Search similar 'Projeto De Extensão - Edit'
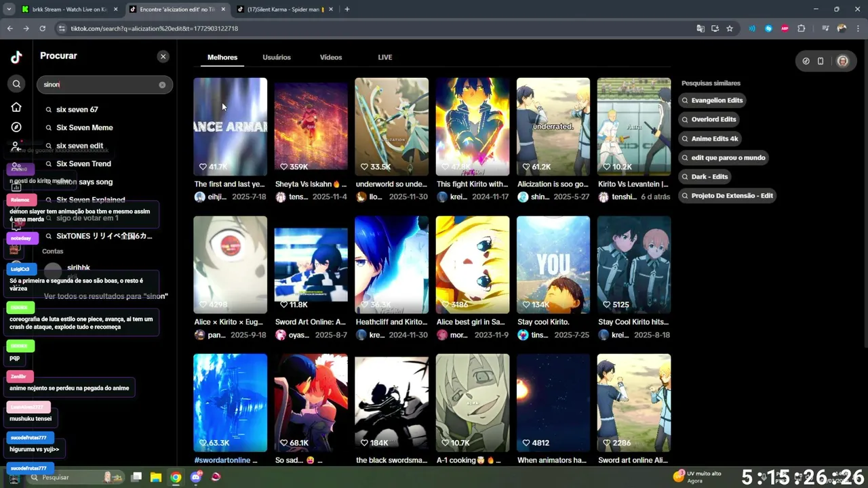 [x=728, y=195]
